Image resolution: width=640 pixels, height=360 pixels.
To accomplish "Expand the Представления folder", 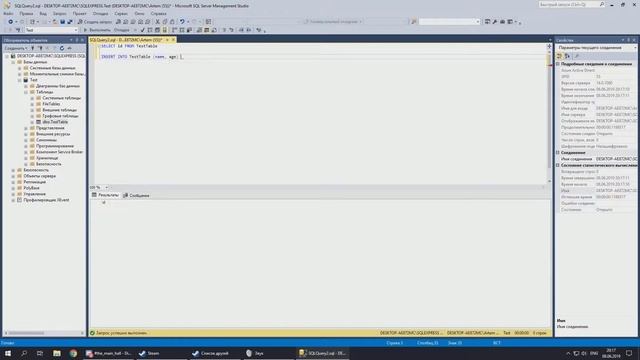I will coord(26,128).
